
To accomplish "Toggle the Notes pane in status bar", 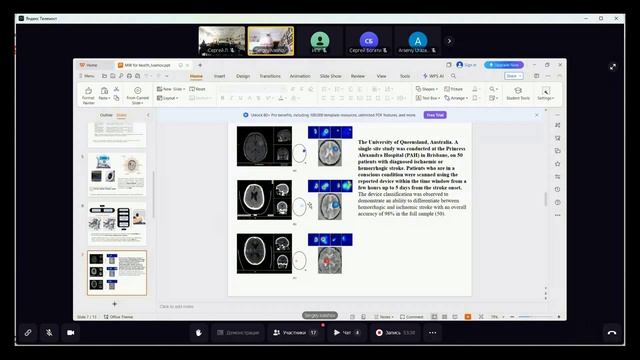I will click(x=384, y=317).
